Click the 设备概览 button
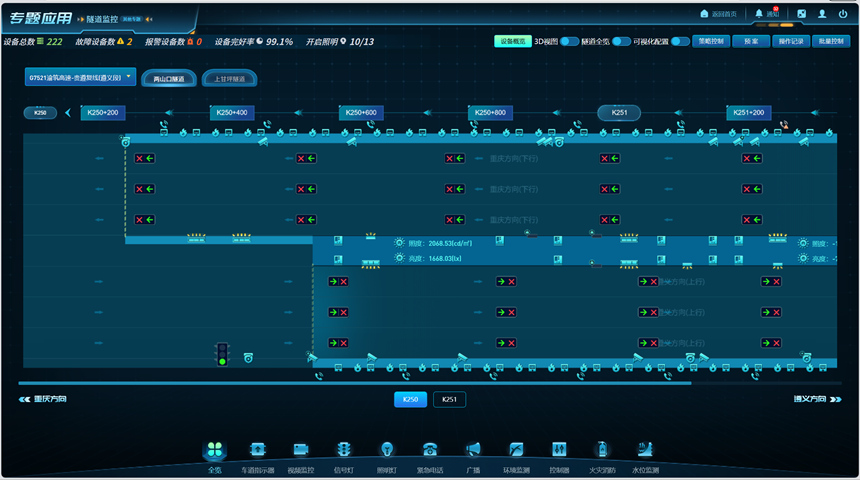This screenshot has width=860, height=480. tap(513, 42)
